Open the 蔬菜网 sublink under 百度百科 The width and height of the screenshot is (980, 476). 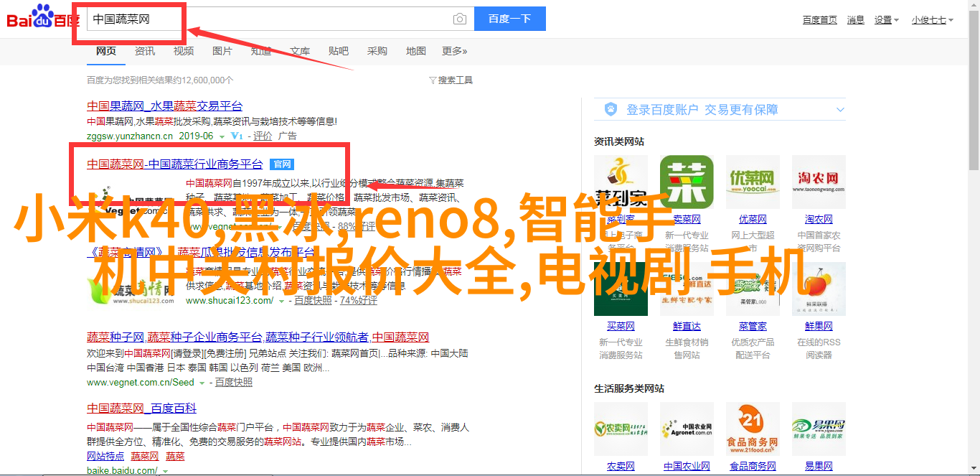coord(145,456)
